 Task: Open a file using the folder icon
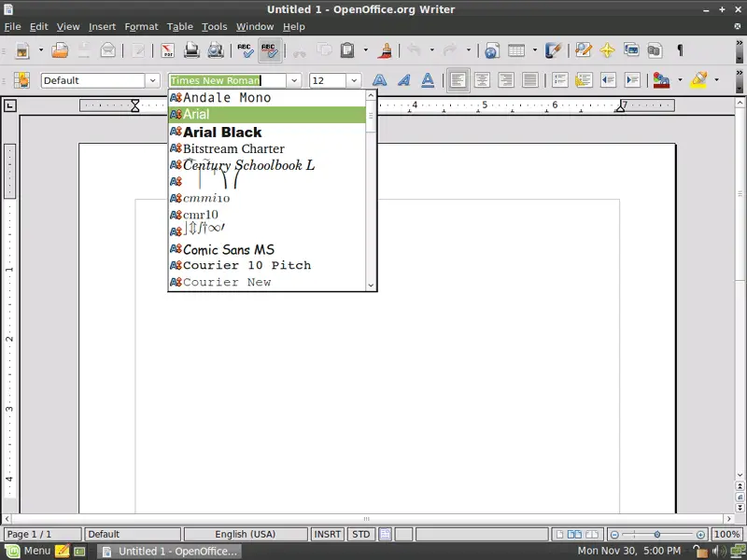(x=60, y=50)
